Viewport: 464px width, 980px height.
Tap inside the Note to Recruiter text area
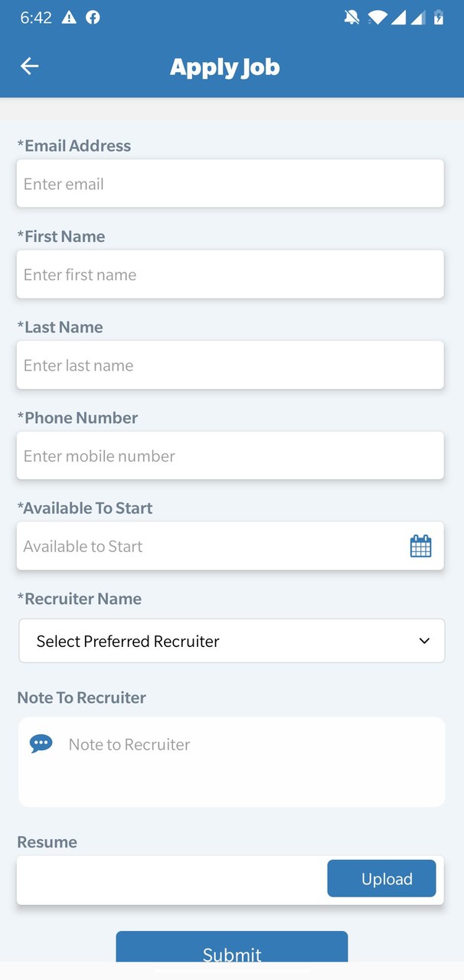(x=230, y=762)
